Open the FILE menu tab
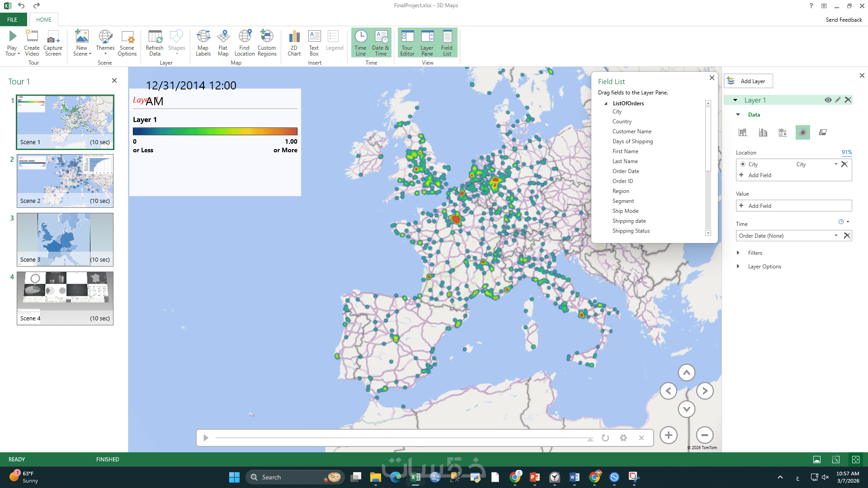868x488 pixels. point(12,20)
